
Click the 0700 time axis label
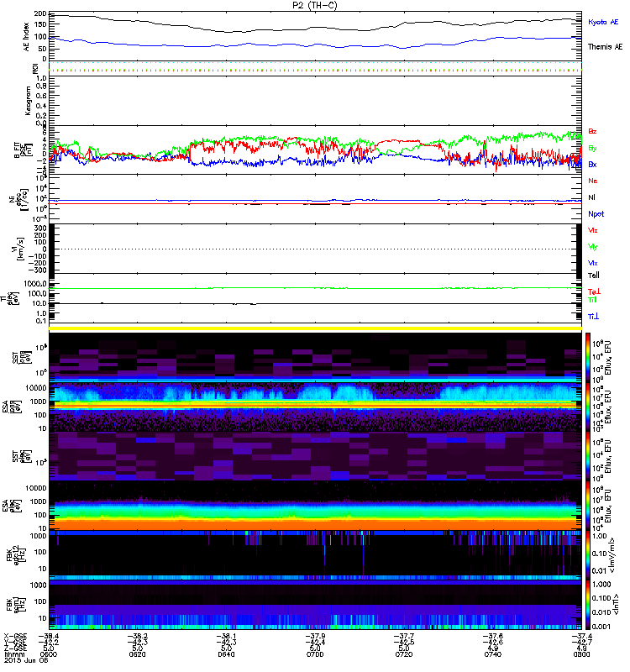(x=315, y=654)
